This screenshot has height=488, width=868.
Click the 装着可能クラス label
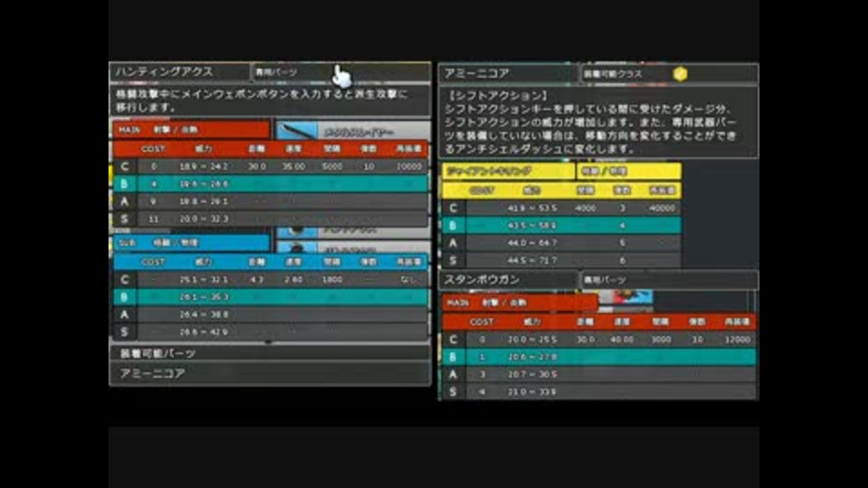[613, 74]
